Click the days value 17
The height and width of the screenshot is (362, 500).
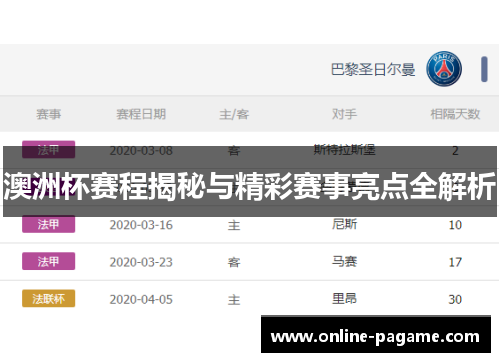(455, 262)
